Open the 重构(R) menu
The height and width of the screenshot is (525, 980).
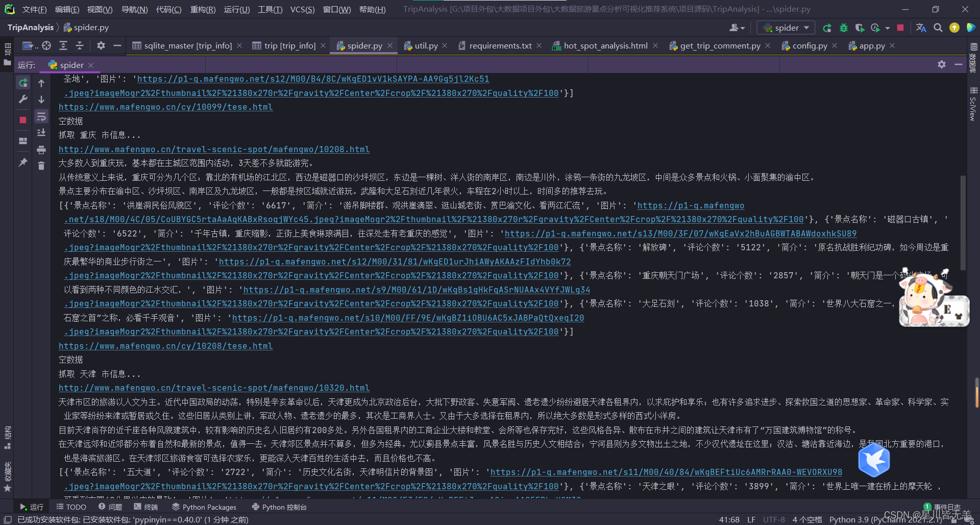(x=203, y=9)
